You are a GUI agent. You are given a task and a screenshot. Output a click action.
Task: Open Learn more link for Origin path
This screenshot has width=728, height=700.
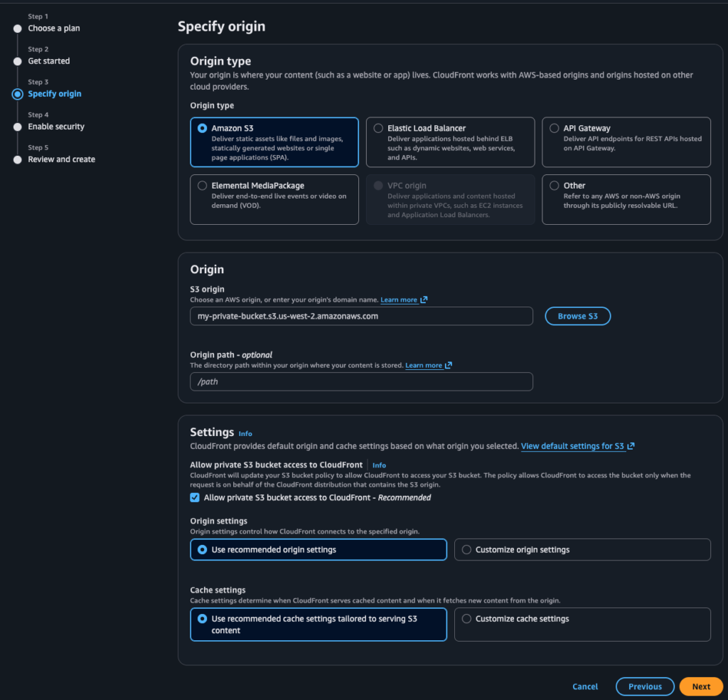click(424, 365)
